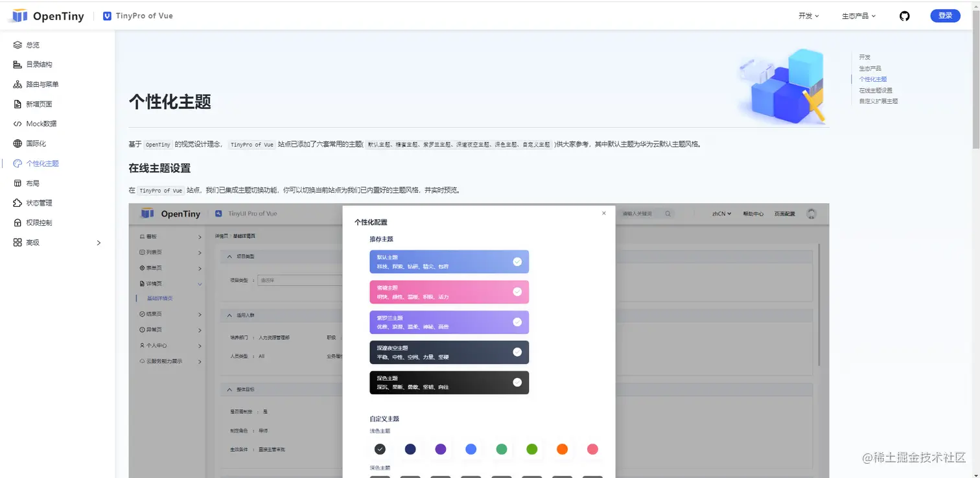Open the 开发 header dropdown
980x478 pixels.
click(x=809, y=16)
